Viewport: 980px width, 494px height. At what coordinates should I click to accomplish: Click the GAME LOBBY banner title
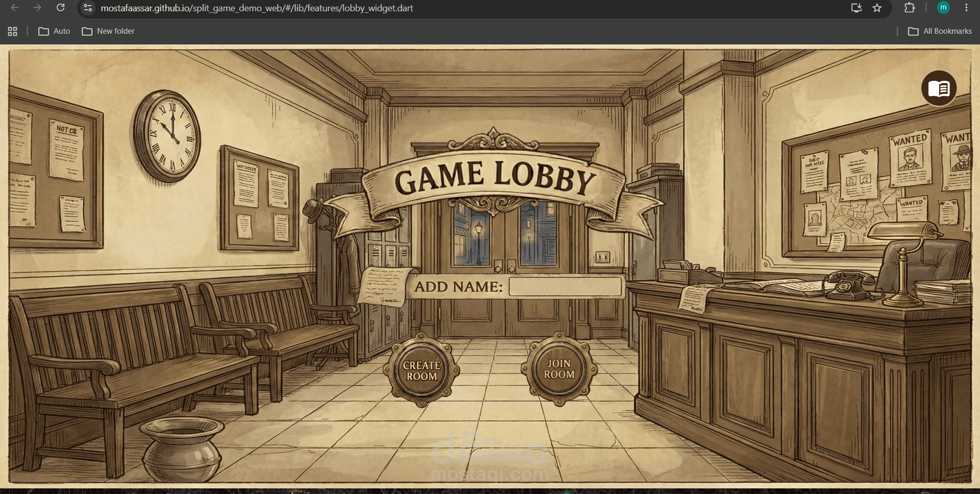494,178
